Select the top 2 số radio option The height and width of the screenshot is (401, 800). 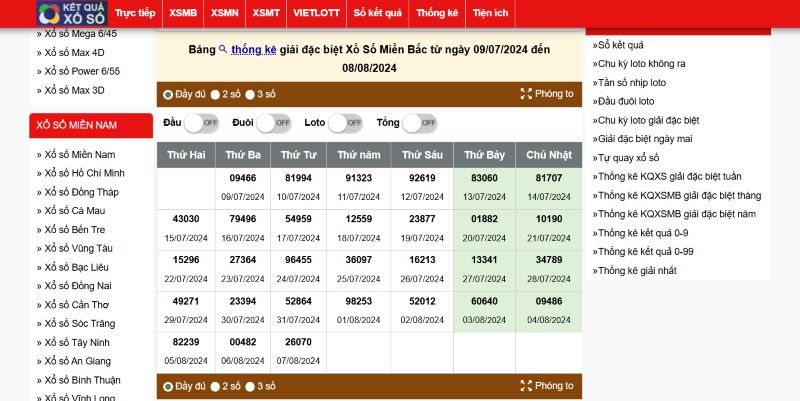pyautogui.click(x=215, y=95)
